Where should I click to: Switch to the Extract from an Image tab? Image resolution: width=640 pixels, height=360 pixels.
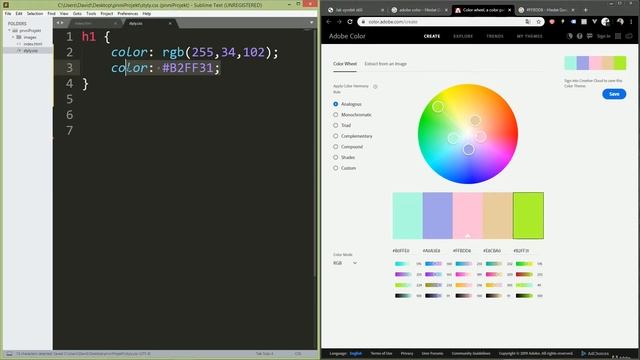[x=385, y=64]
